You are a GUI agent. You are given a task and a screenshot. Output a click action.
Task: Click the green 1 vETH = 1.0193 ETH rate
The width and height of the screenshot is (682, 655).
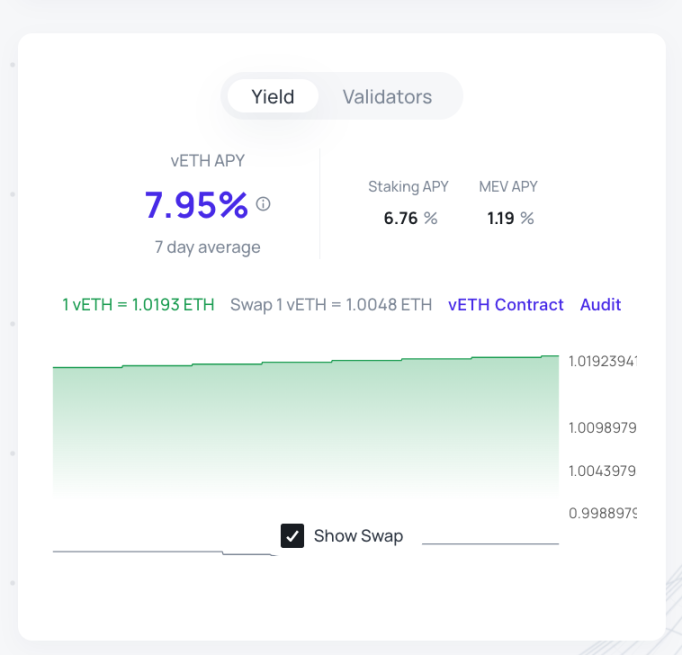pyautogui.click(x=138, y=305)
